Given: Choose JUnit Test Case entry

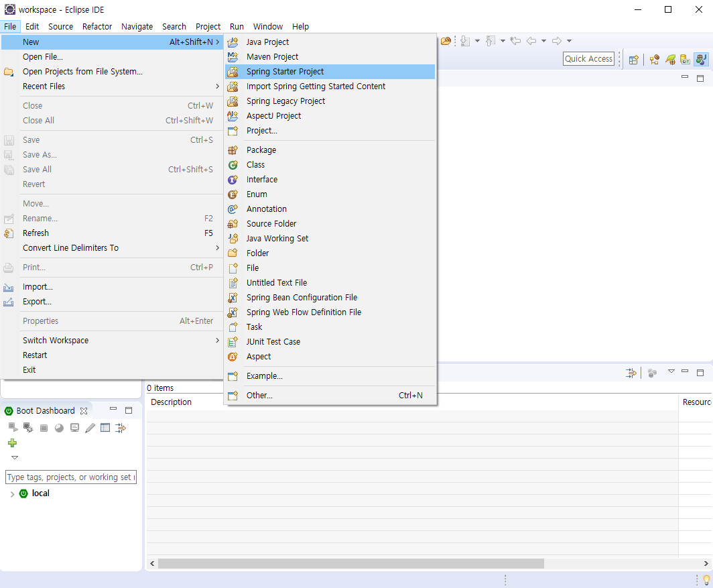Looking at the screenshot, I should pyautogui.click(x=330, y=342).
